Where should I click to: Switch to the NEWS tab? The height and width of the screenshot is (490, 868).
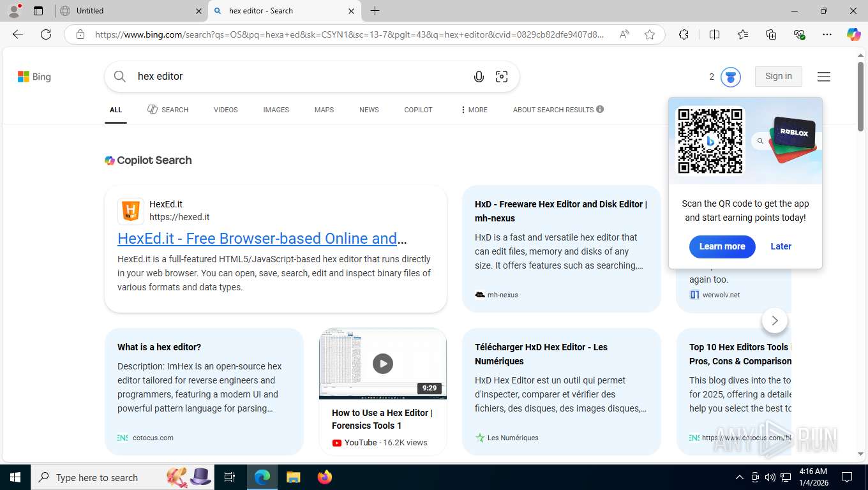coord(369,110)
